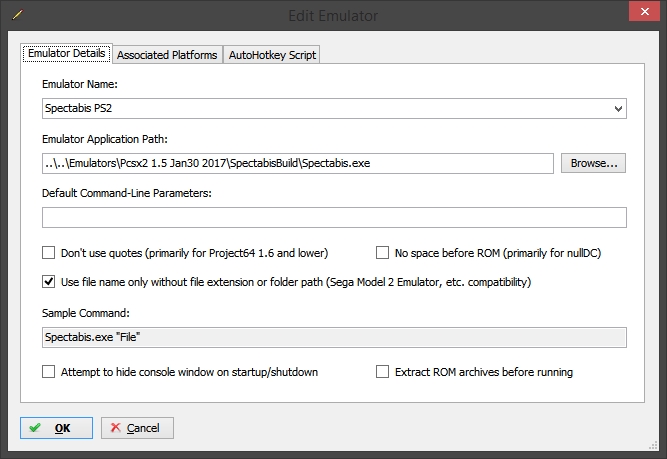Image resolution: width=667 pixels, height=459 pixels.
Task: Click the pencil icon in title bar
Action: (17, 15)
